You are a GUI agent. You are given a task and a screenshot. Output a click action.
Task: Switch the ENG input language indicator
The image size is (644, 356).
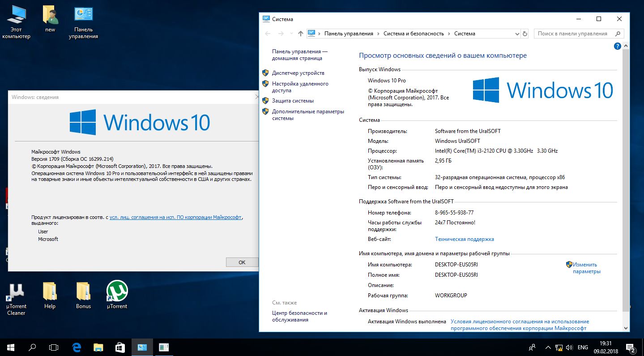[x=583, y=347]
